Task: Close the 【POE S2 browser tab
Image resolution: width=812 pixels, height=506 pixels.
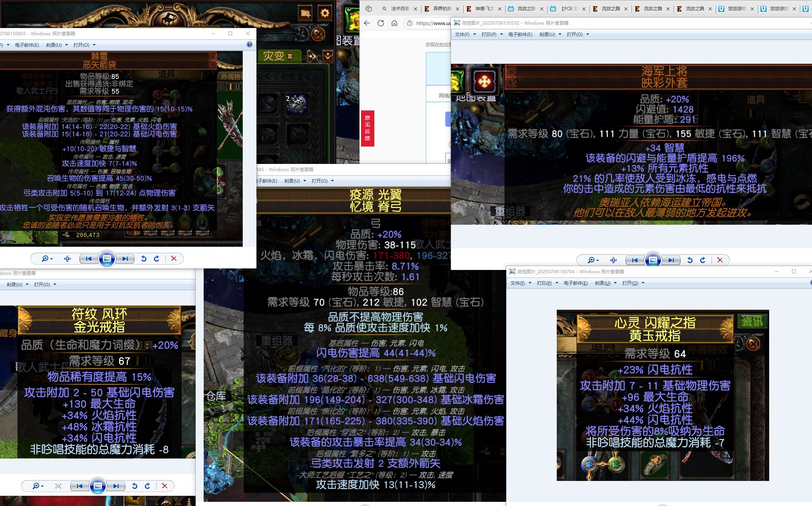Action: coord(584,9)
